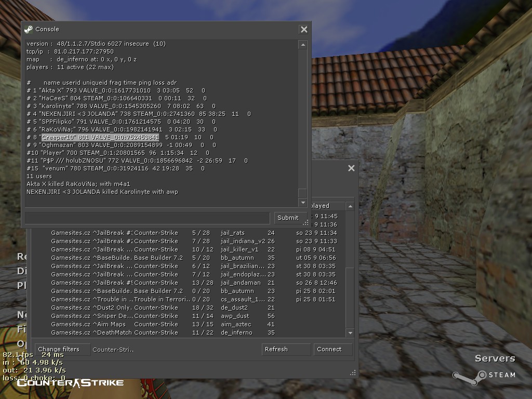532x399 pixels.
Task: Click the Console window resize grip
Action: [305, 222]
